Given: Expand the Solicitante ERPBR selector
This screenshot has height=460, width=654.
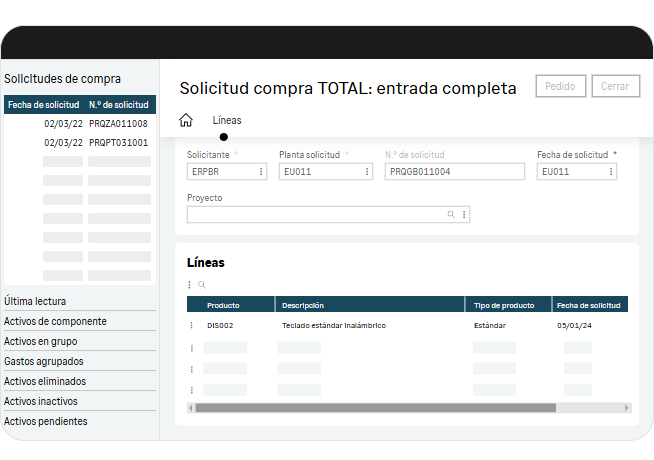Looking at the screenshot, I should point(262,172).
